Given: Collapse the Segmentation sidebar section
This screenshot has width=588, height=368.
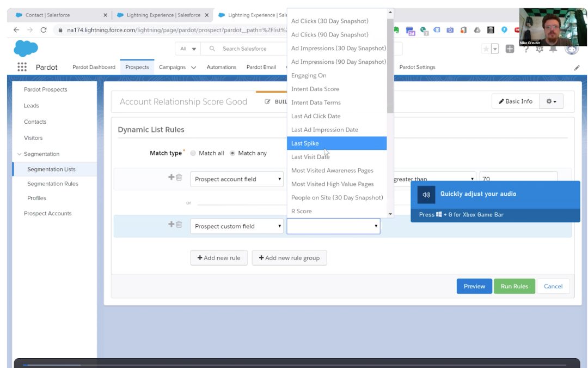Looking at the screenshot, I should (x=19, y=154).
